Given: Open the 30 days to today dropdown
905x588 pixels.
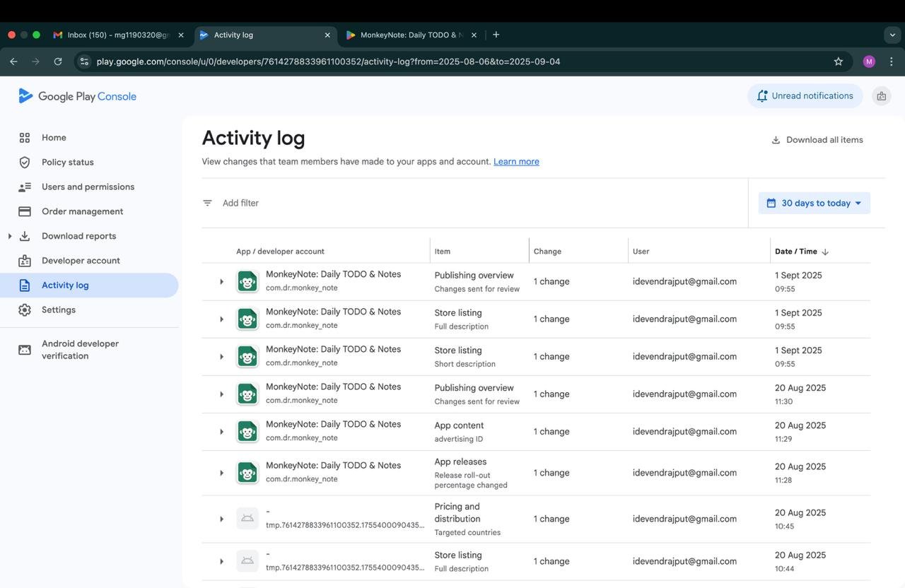Looking at the screenshot, I should coord(814,203).
